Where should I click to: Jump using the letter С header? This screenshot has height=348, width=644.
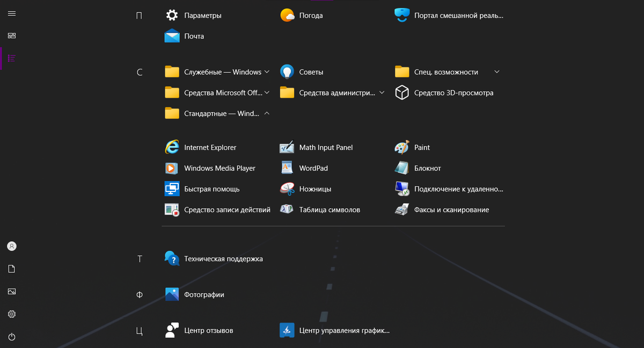(x=140, y=72)
